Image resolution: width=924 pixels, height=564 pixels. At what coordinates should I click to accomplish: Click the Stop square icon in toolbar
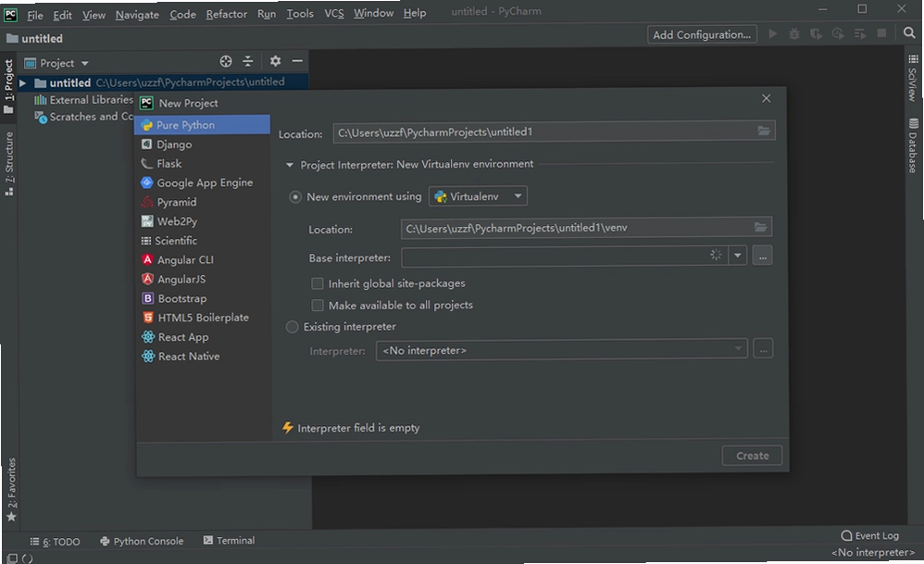tap(881, 33)
